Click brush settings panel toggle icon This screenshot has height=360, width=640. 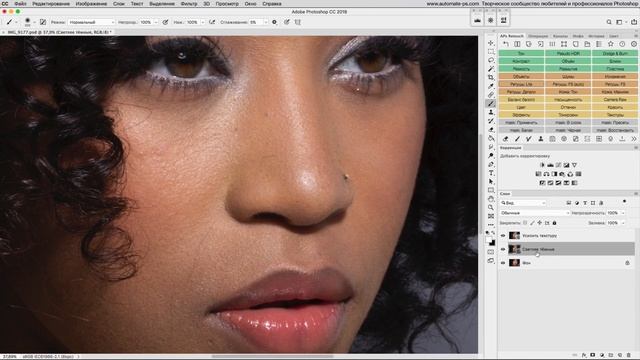(43, 22)
